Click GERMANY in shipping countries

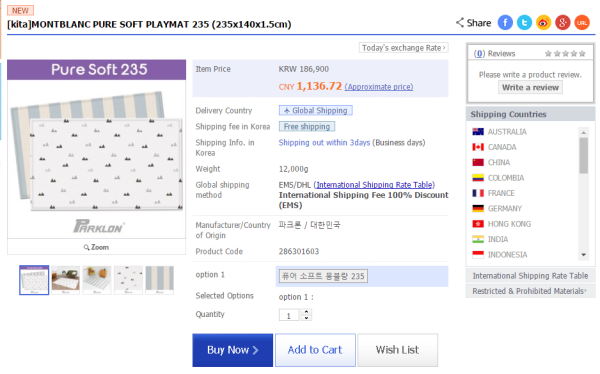click(505, 208)
